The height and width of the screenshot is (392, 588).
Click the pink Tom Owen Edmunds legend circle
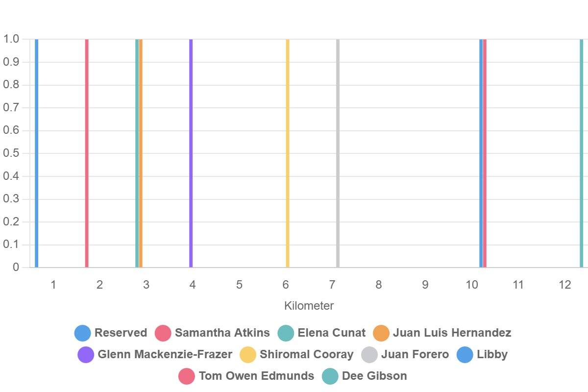(187, 376)
